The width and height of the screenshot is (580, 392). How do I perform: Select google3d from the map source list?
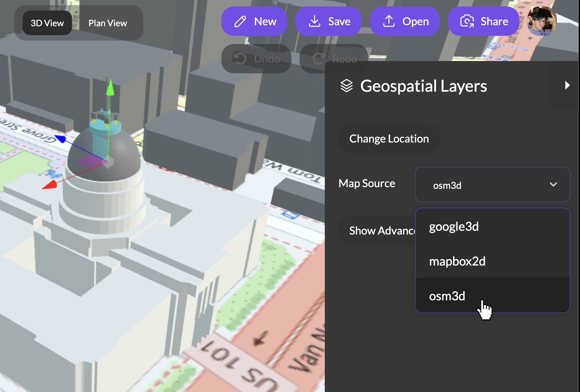click(x=454, y=226)
